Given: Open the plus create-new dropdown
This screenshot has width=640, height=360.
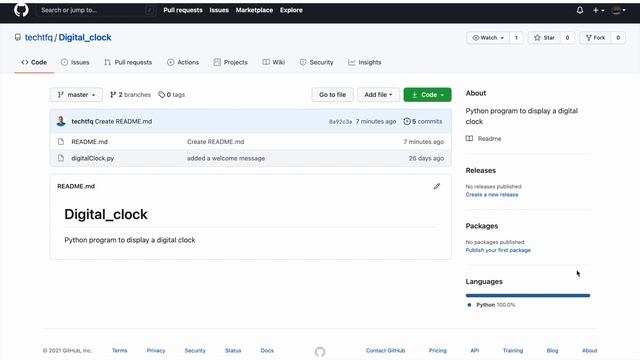Looking at the screenshot, I should [x=598, y=10].
